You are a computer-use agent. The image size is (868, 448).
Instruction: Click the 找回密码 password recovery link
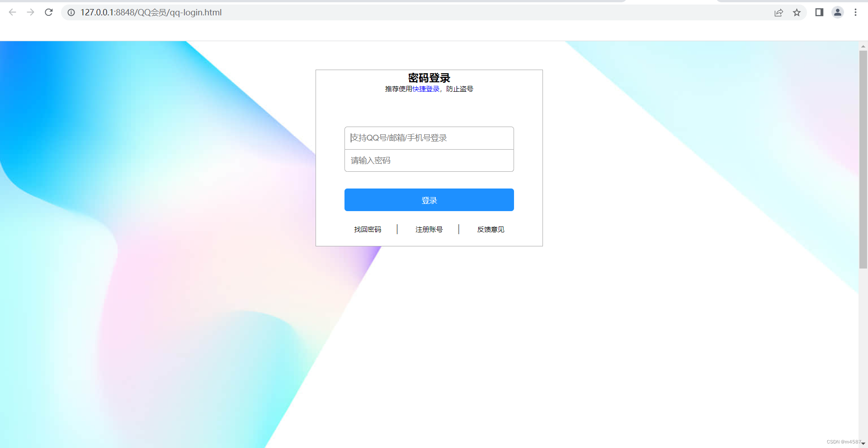click(x=368, y=229)
